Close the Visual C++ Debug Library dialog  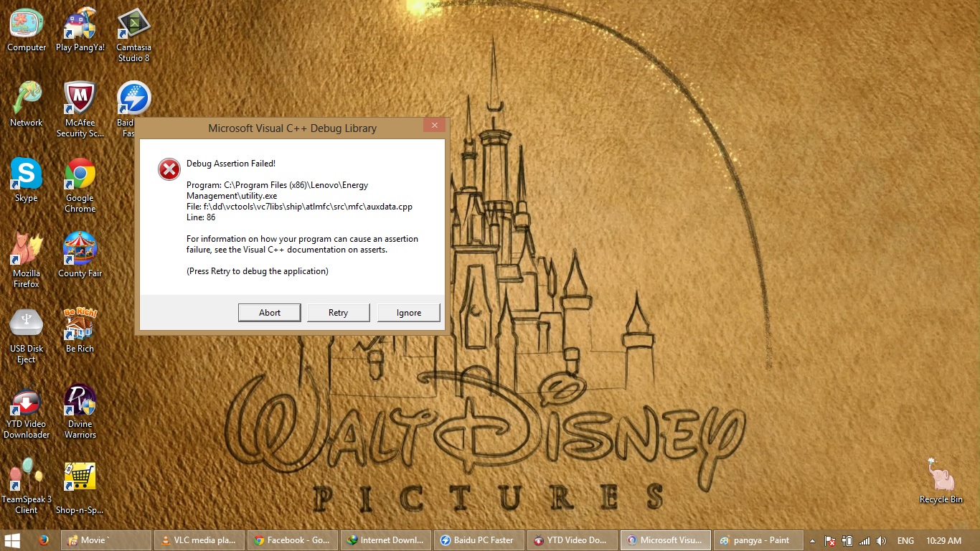pyautogui.click(x=434, y=126)
